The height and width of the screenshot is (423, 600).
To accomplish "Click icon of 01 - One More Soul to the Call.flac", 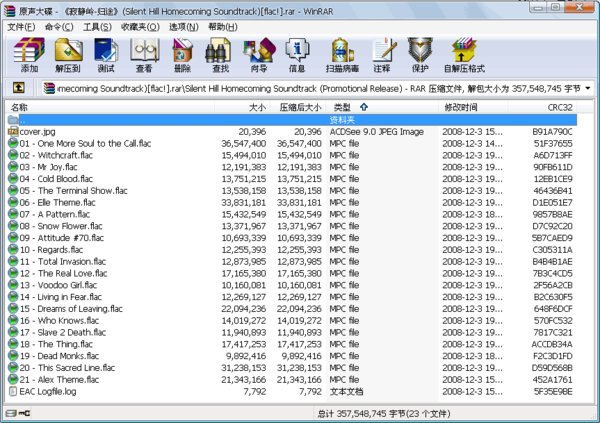I will [x=13, y=143].
